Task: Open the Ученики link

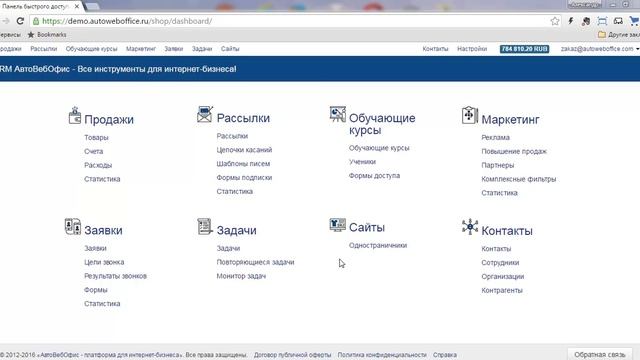Action: tap(362, 162)
